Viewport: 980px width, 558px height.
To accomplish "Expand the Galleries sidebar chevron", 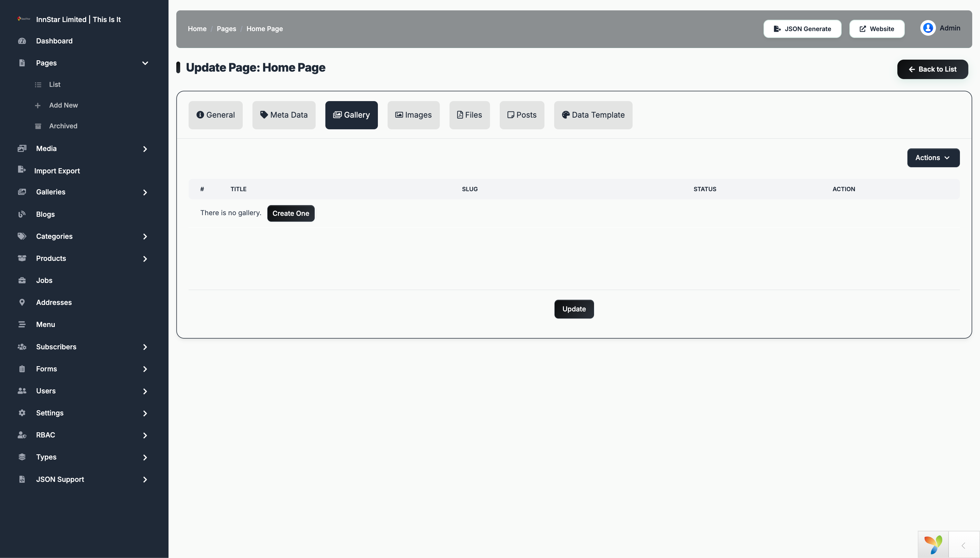I will (x=145, y=192).
